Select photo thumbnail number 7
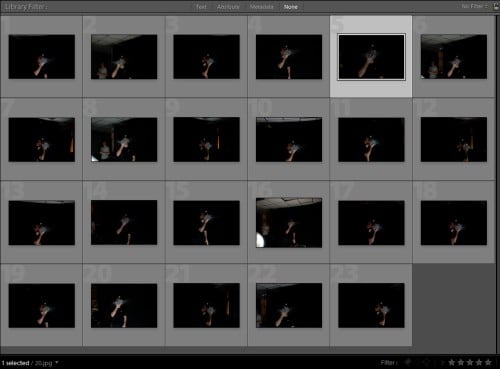500x369 pixels. (42, 140)
